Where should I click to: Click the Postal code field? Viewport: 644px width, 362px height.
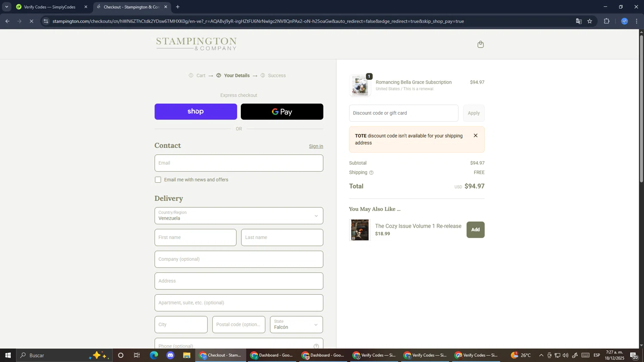(x=239, y=325)
